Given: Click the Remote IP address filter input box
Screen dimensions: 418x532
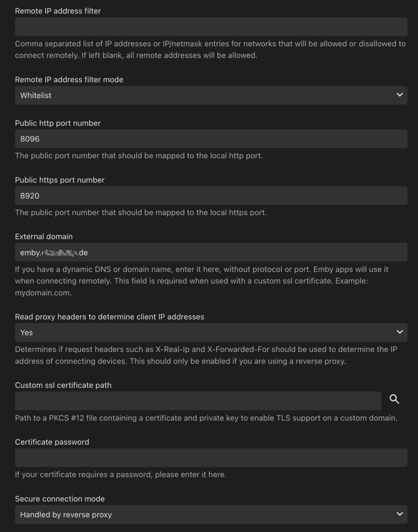Looking at the screenshot, I should tap(211, 26).
